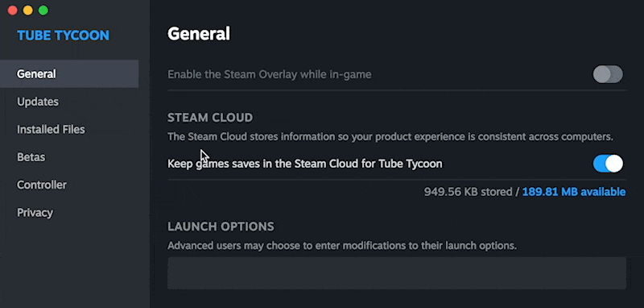This screenshot has height=308, width=644.
Task: Maximize window using green button
Action: [x=43, y=10]
